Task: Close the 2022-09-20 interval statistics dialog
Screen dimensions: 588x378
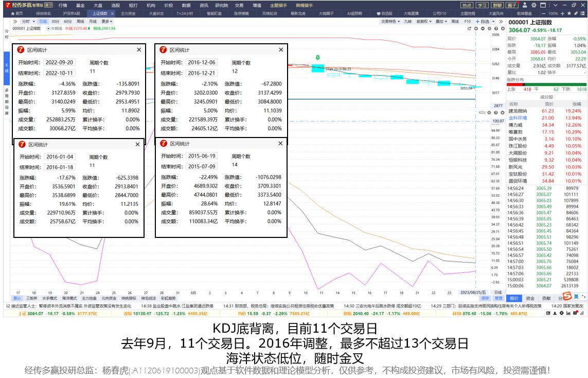Action: (x=139, y=49)
